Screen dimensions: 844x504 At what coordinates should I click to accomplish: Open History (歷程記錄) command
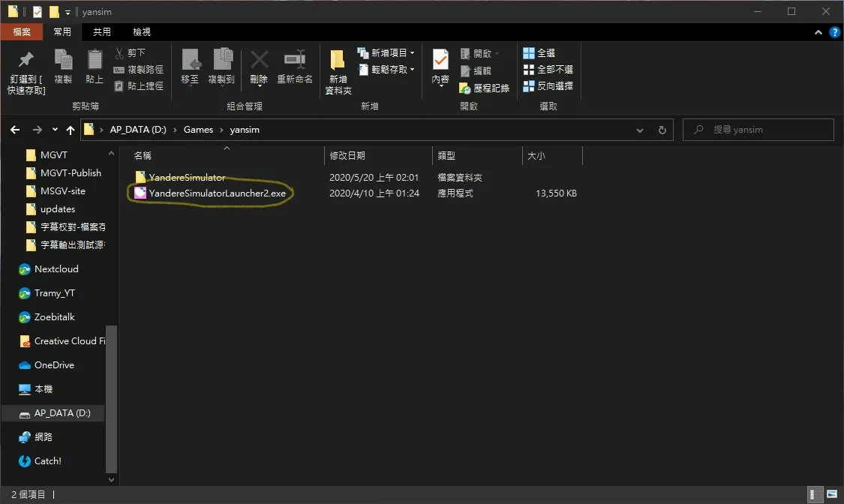(x=484, y=88)
